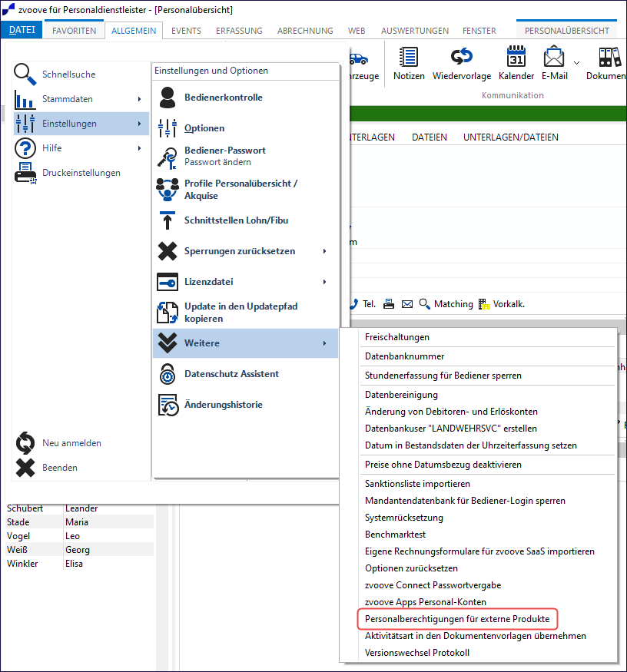Click the Optionen sliders icon
The height and width of the screenshot is (672, 627).
[x=168, y=128]
